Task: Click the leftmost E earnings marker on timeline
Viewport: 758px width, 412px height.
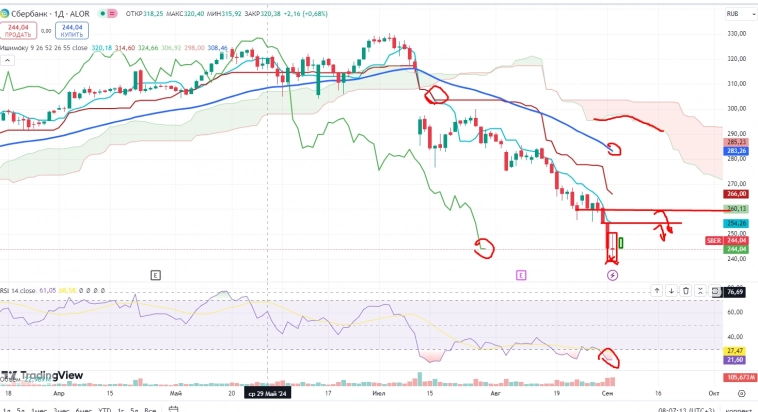Action: 155,274
